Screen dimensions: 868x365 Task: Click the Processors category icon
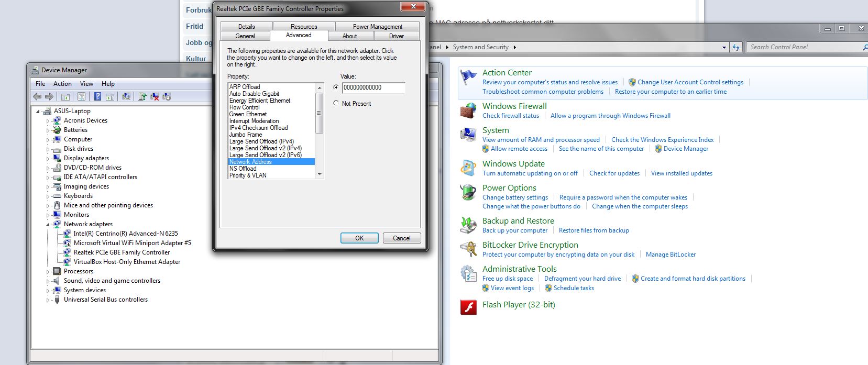(x=57, y=271)
